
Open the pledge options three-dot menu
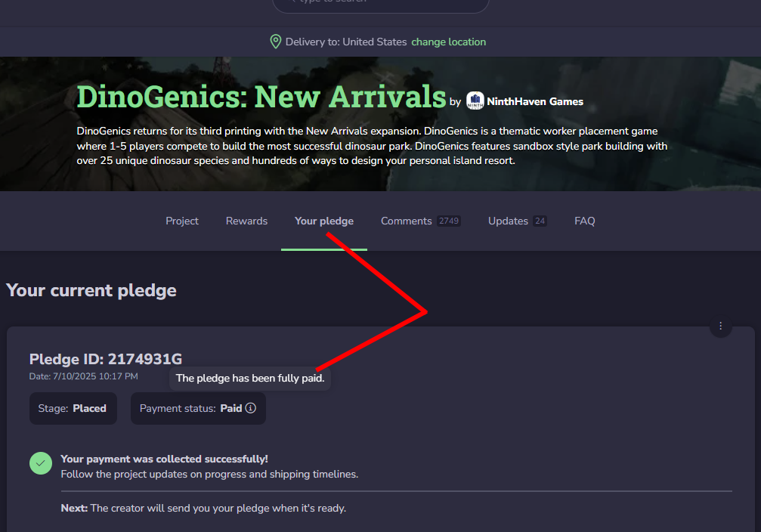(x=721, y=326)
